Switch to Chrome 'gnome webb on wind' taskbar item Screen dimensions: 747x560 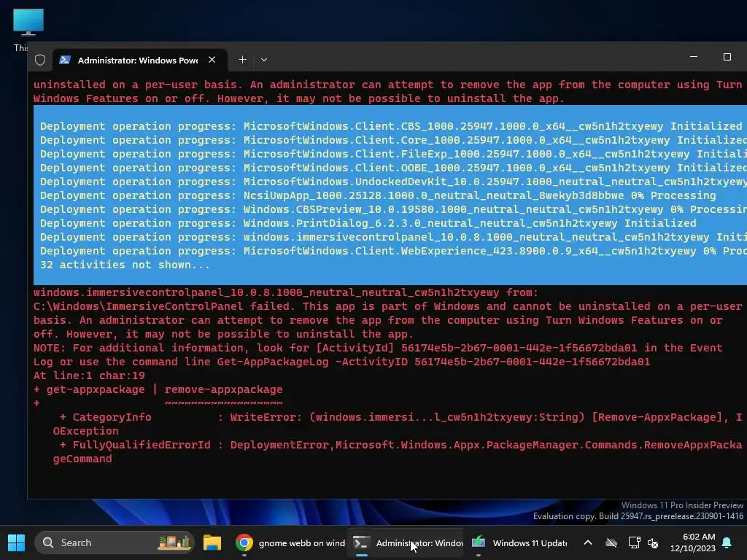coord(290,542)
